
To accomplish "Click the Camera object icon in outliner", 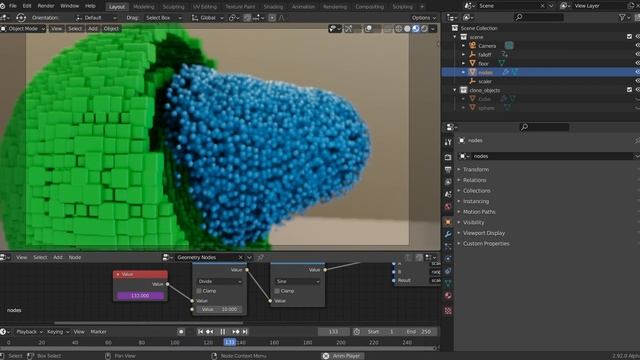I will point(473,46).
